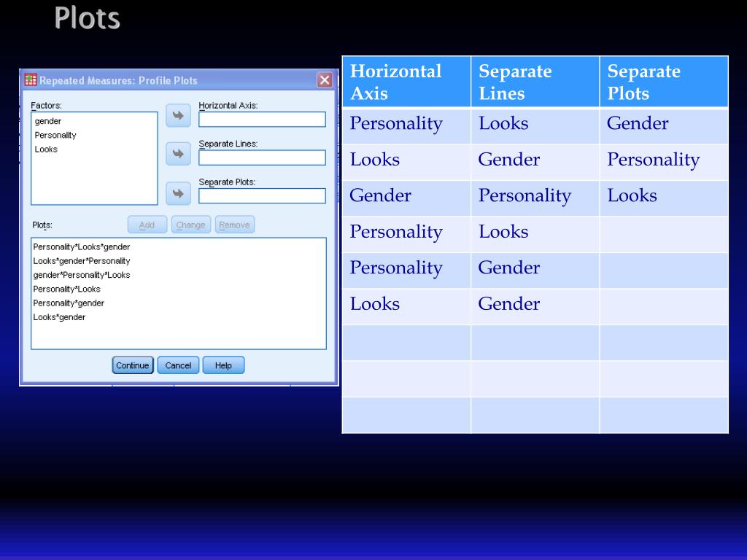Click the Separate Plots table header
The width and height of the screenshot is (747, 560).
[x=664, y=82]
